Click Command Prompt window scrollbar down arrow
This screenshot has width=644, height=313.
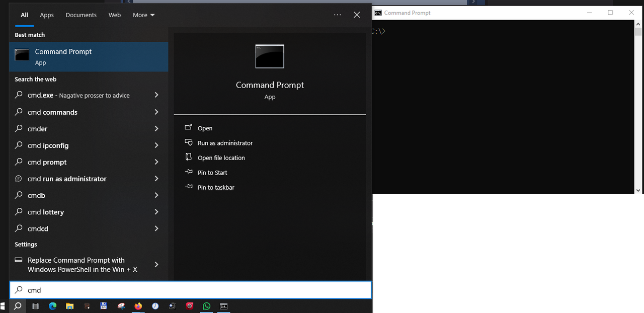coord(638,190)
